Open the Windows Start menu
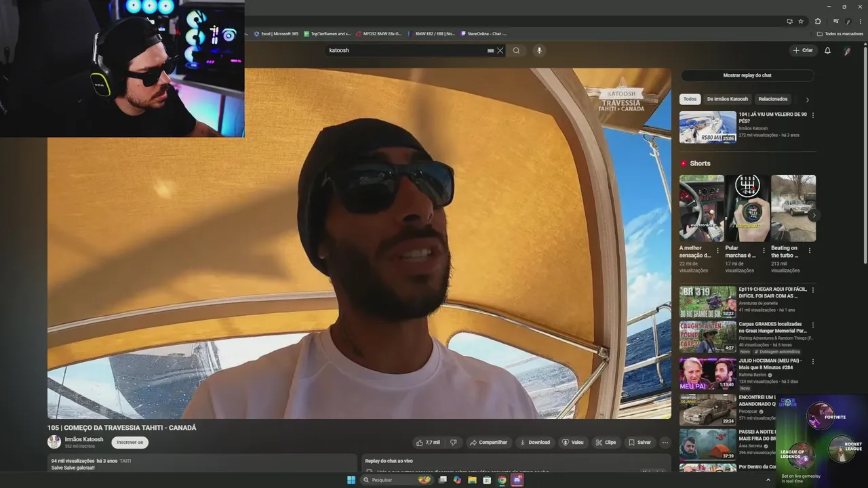Viewport: 868px width, 488px height. [351, 480]
